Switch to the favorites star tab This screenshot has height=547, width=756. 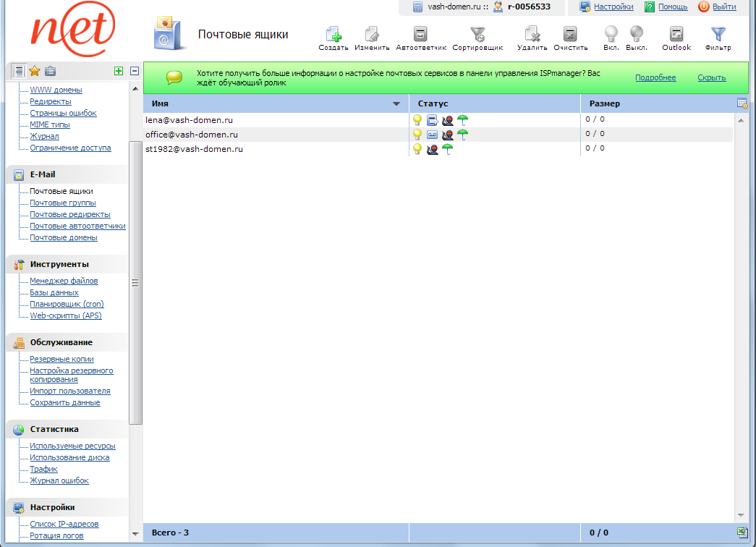(34, 71)
